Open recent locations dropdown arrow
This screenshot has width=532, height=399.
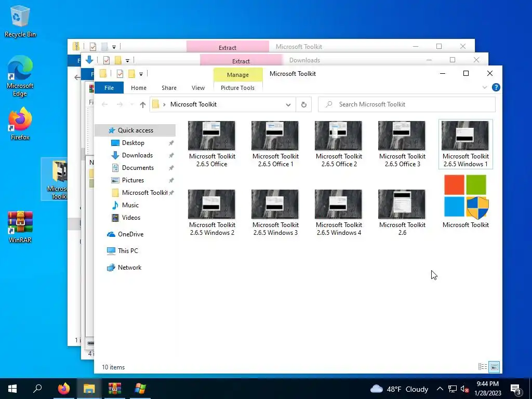[x=132, y=104]
